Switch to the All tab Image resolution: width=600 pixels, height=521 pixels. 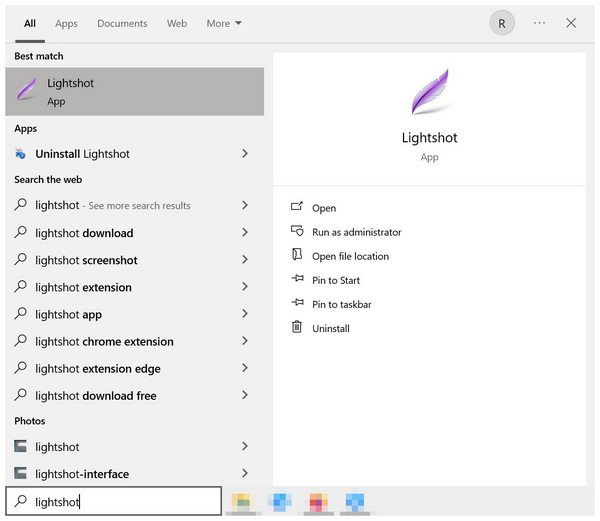pyautogui.click(x=30, y=23)
